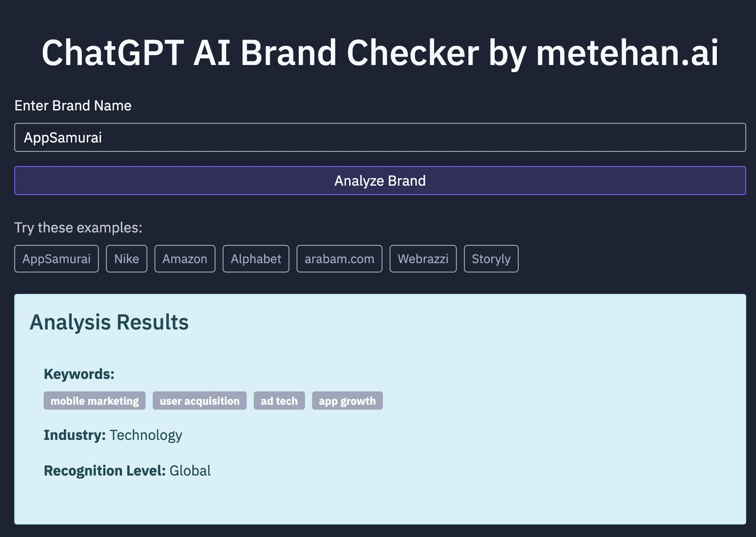This screenshot has width=756, height=537.
Task: Click the Try these examples text
Action: pyautogui.click(x=78, y=228)
